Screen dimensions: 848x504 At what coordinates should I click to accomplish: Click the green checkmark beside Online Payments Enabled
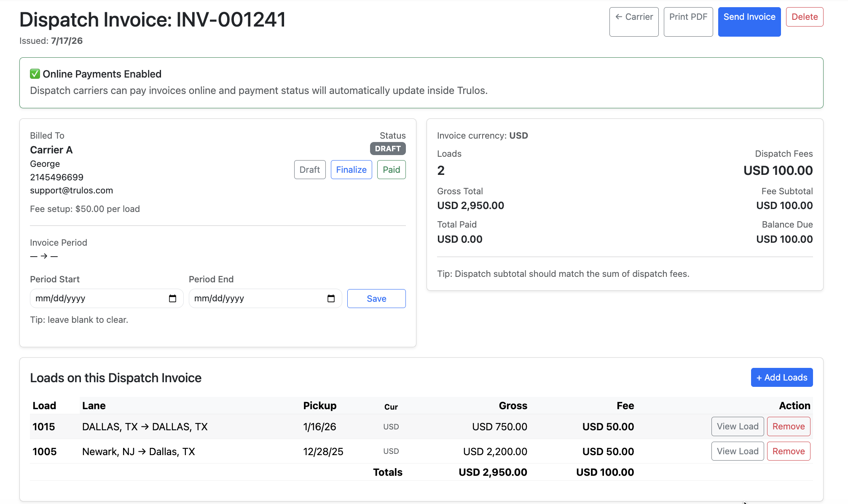click(35, 74)
